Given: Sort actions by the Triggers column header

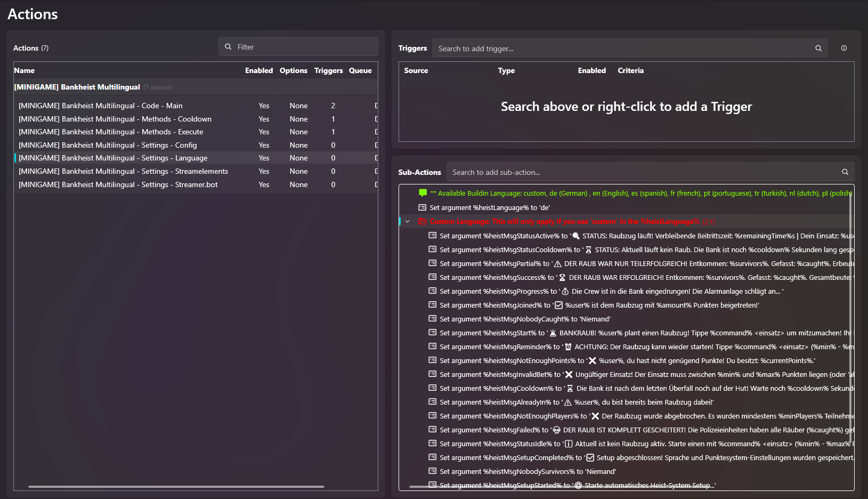Looking at the screenshot, I should (328, 70).
